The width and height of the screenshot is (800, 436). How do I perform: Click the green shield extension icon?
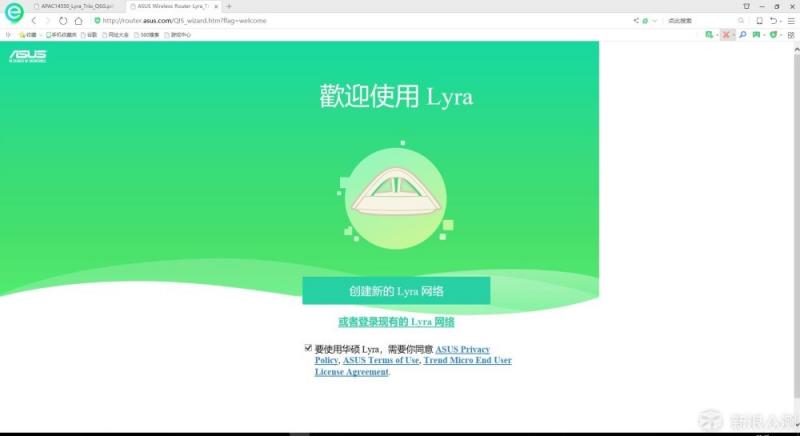[773, 35]
